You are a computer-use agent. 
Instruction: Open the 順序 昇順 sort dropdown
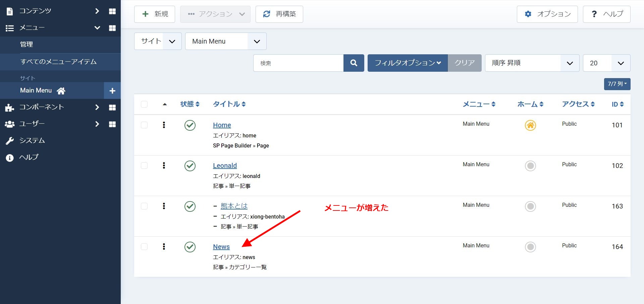532,63
